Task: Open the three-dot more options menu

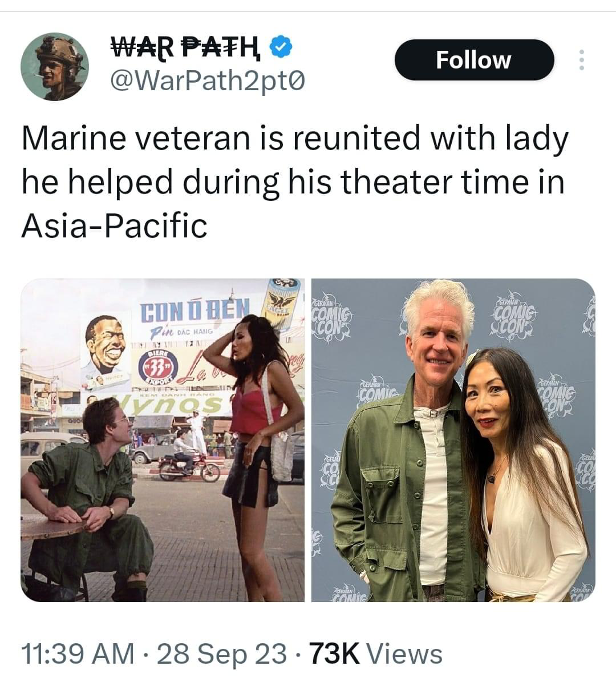Action: [582, 60]
